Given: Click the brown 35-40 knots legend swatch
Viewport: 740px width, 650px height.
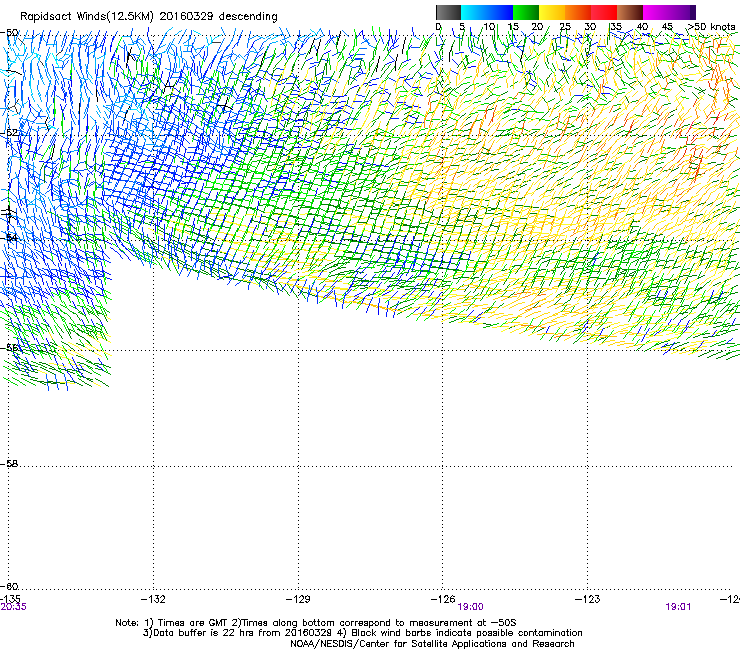Looking at the screenshot, I should tap(630, 12).
